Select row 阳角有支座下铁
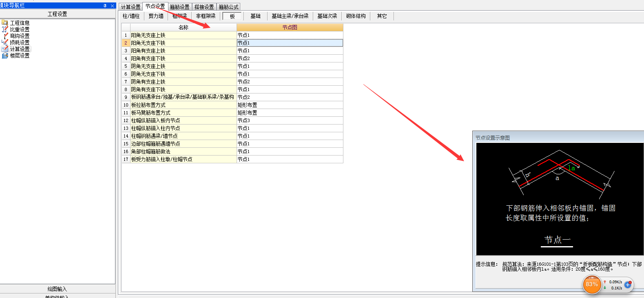This screenshot has width=644, height=298. click(183, 58)
